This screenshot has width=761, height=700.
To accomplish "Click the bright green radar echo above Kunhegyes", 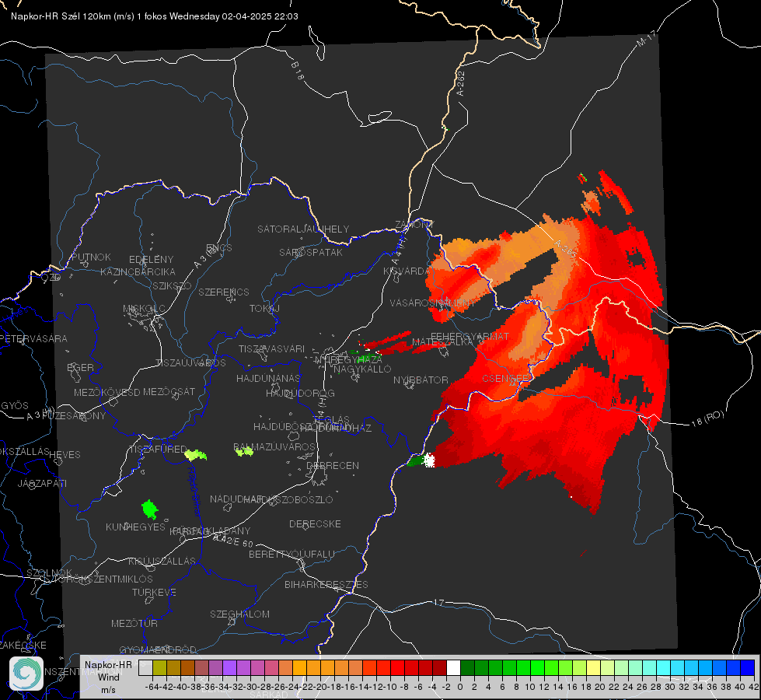I will [x=149, y=509].
